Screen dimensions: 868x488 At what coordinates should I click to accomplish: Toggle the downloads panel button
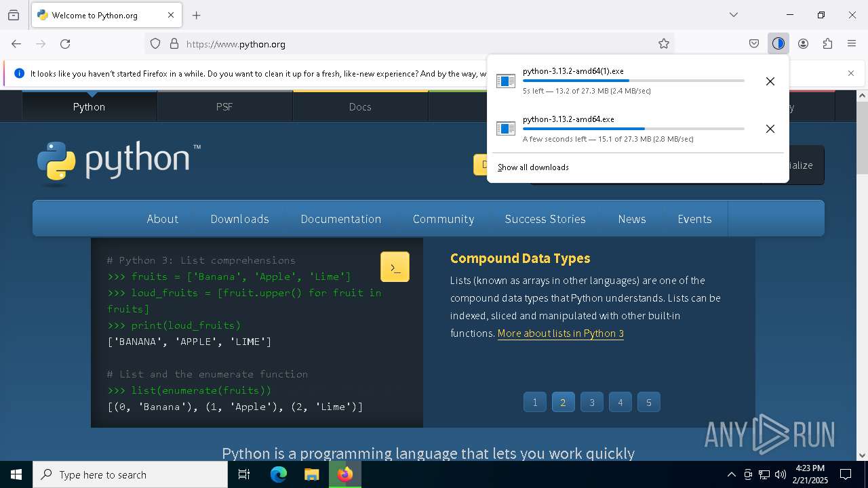pos(778,44)
